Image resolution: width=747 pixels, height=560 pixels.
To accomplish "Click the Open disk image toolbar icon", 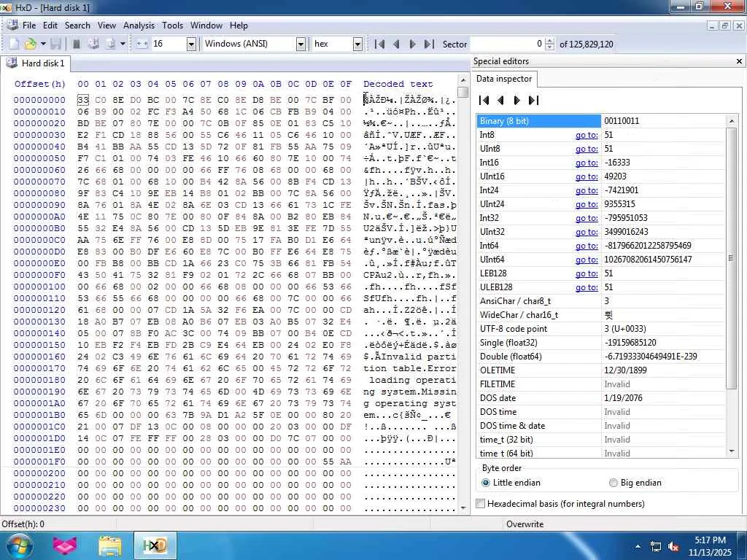I will 111,44.
